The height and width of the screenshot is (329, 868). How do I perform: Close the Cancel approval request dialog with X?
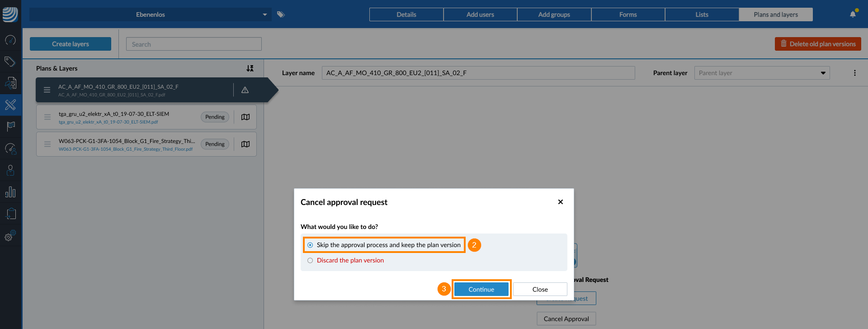[x=561, y=202]
